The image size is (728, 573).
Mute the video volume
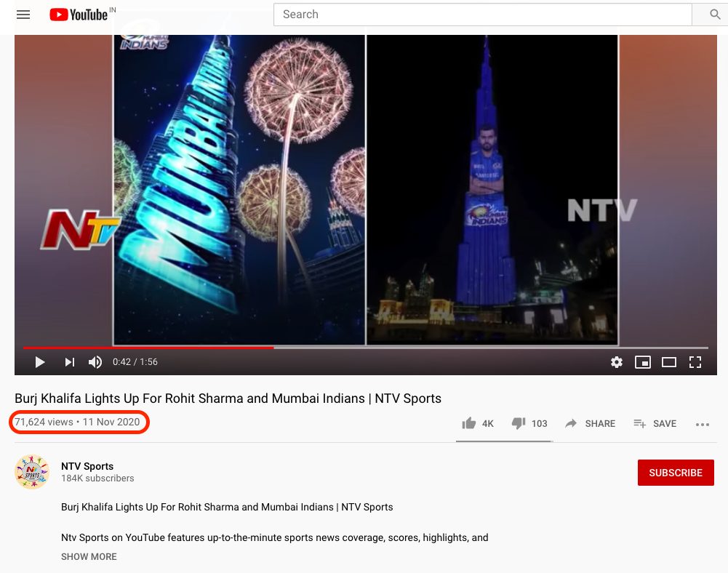coord(95,362)
